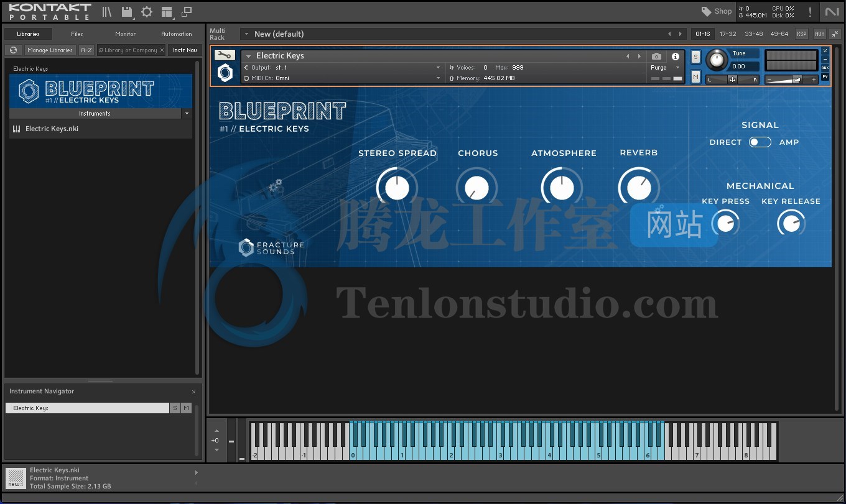Click the Reverb knob
This screenshot has width=846, height=504.
(639, 187)
